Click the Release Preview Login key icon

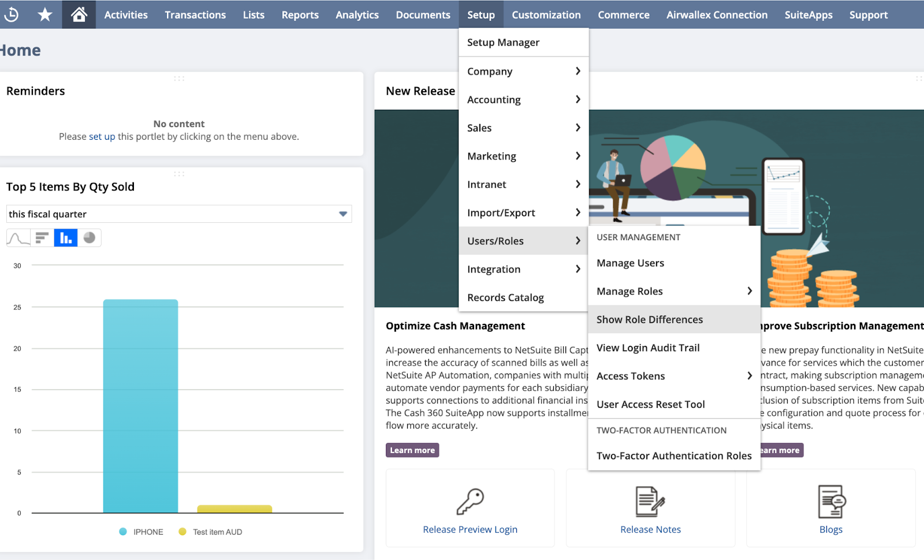tap(470, 501)
